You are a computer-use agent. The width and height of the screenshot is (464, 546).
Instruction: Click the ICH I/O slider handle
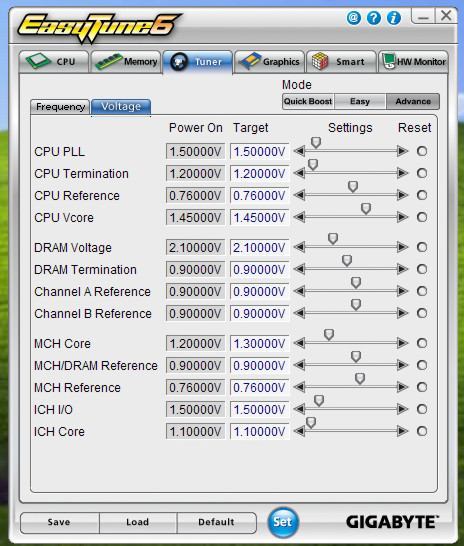click(x=319, y=401)
